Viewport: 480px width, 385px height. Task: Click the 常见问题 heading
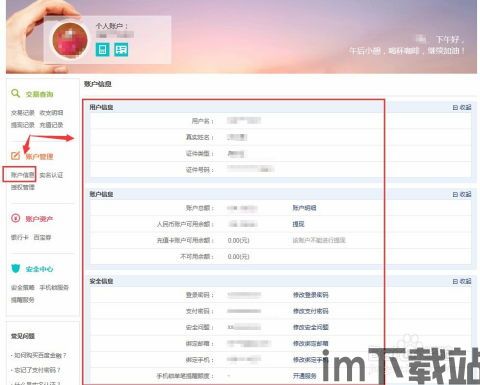coord(23,336)
